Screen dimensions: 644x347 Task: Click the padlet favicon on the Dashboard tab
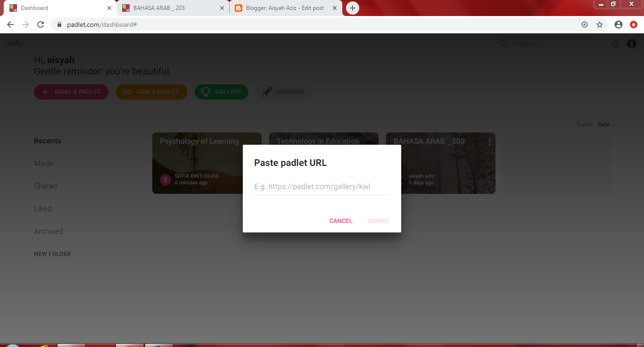coord(13,8)
